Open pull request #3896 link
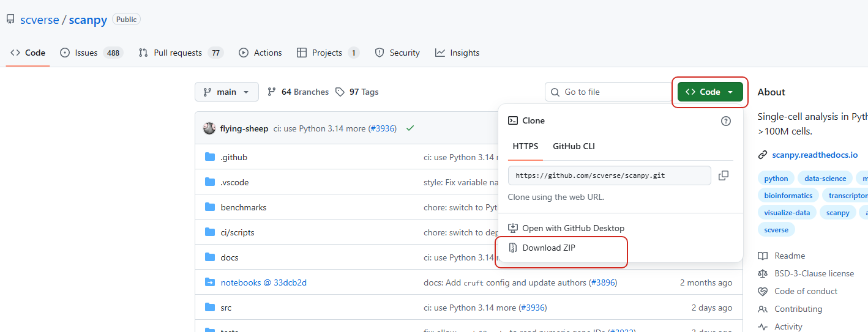 point(603,282)
